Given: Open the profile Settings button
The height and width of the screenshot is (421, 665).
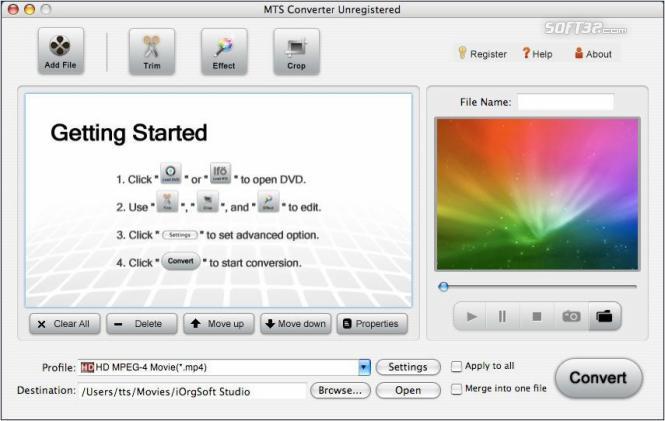Looking at the screenshot, I should (408, 367).
